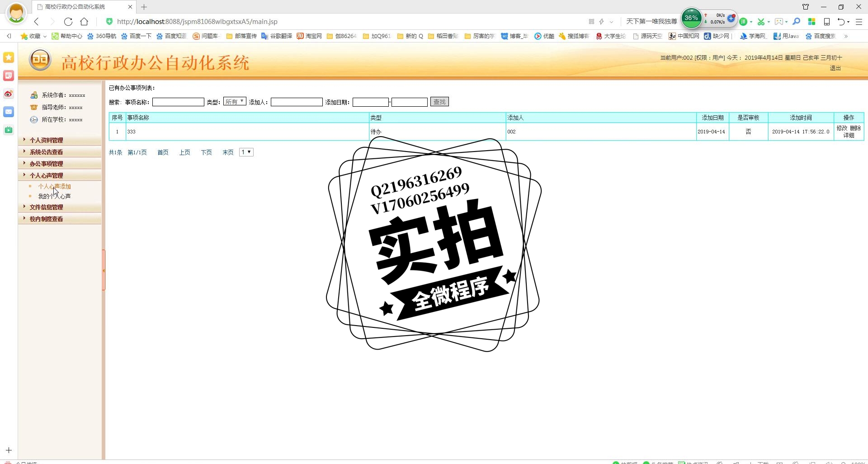Open the 类型 所有 dropdown
This screenshot has width=868, height=464.
tap(235, 102)
